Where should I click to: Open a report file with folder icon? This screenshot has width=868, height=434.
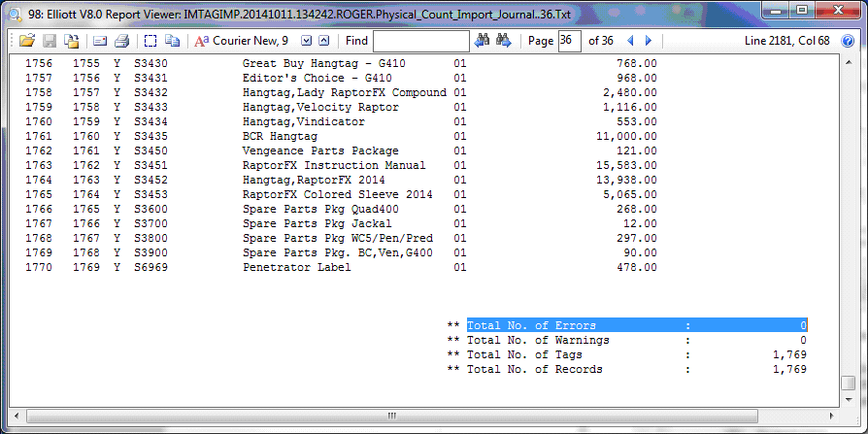26,41
